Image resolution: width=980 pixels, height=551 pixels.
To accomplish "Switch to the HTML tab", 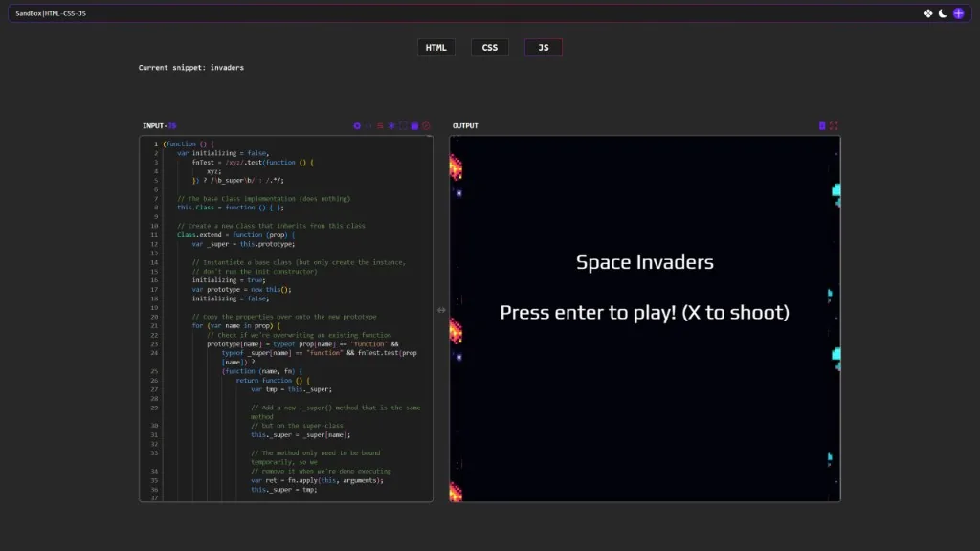I will (x=435, y=48).
